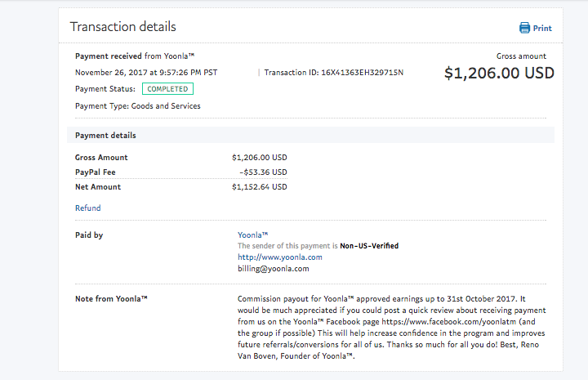588x380 pixels.
Task: Click the Print link text
Action: [542, 28]
